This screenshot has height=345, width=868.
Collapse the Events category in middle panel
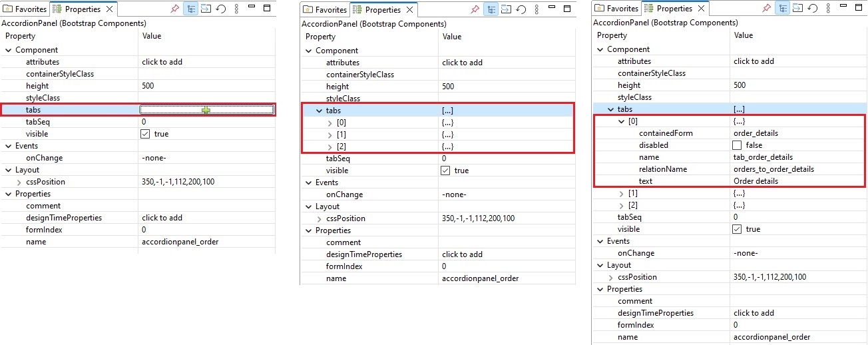(x=308, y=182)
